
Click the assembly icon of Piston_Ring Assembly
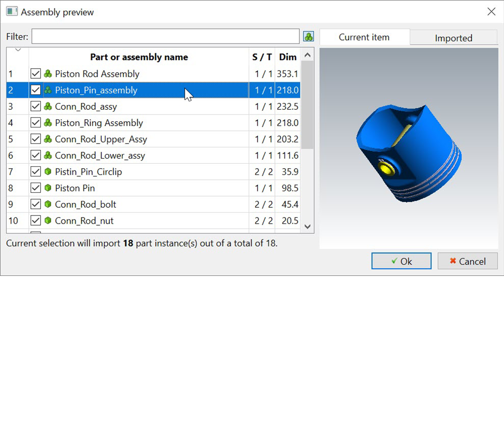click(48, 123)
